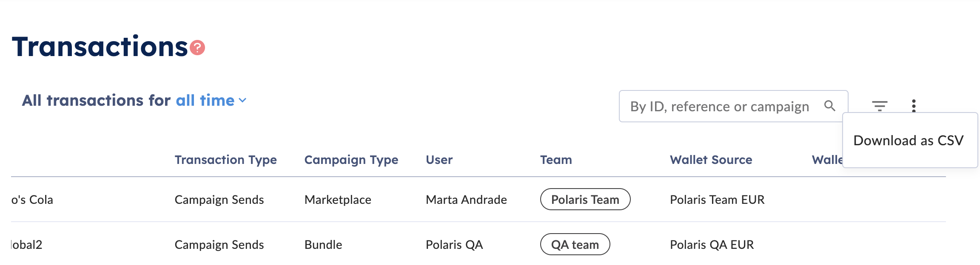Click the Polaris Team tag

pos(585,200)
